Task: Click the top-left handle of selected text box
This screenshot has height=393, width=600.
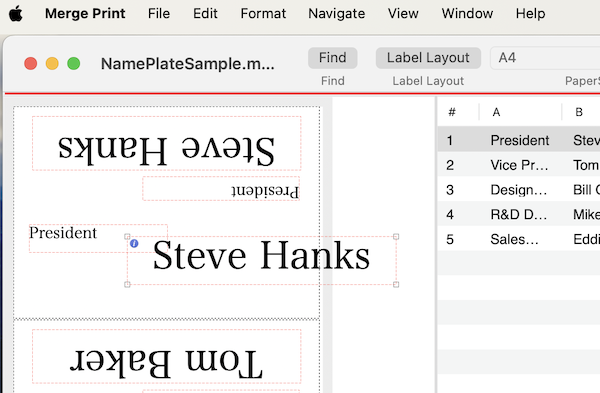Action: pos(127,236)
